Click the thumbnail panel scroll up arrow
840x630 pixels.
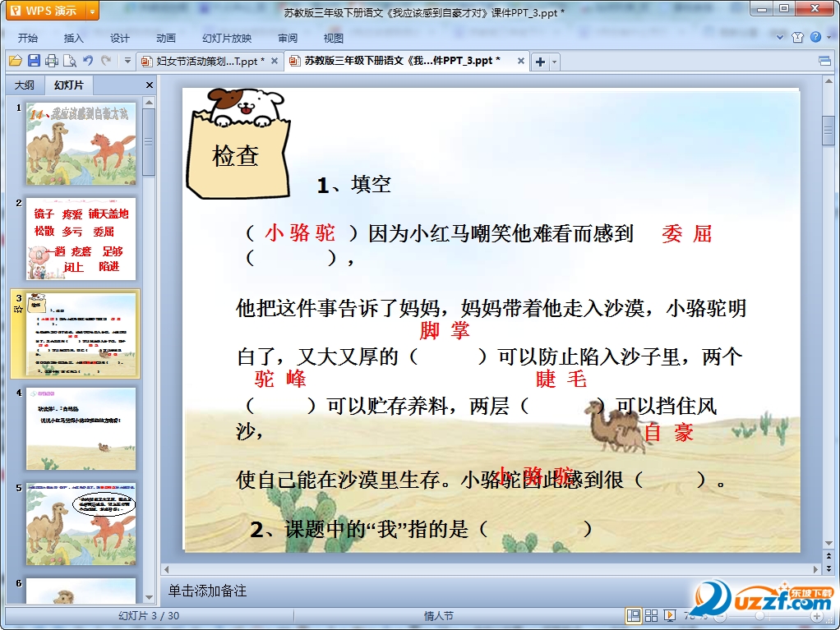pos(149,102)
